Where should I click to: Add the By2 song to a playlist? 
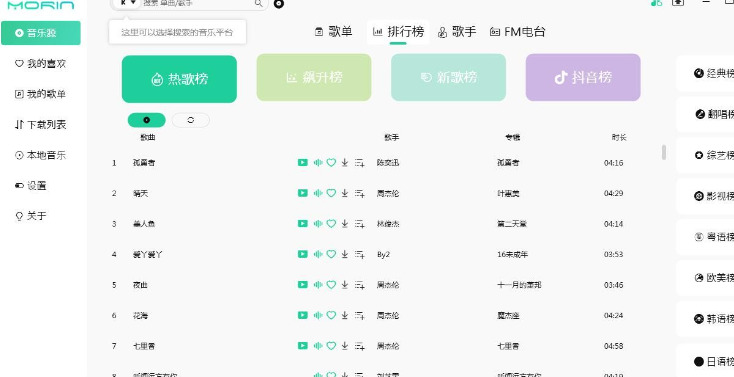click(x=360, y=254)
